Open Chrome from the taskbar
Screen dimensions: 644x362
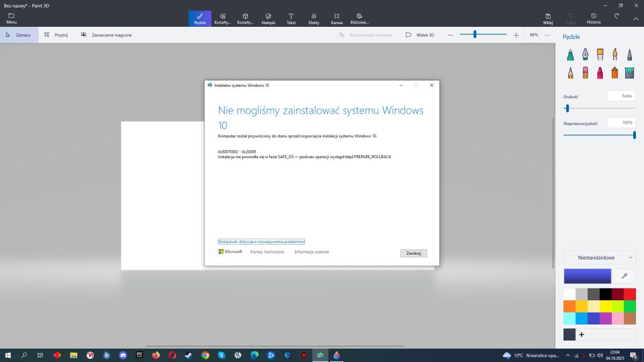(205, 355)
